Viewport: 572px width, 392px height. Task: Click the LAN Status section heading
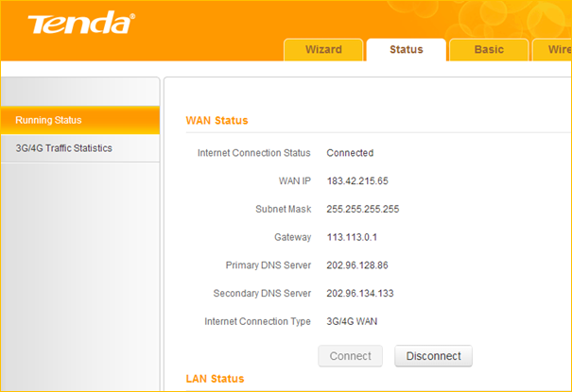pyautogui.click(x=215, y=379)
